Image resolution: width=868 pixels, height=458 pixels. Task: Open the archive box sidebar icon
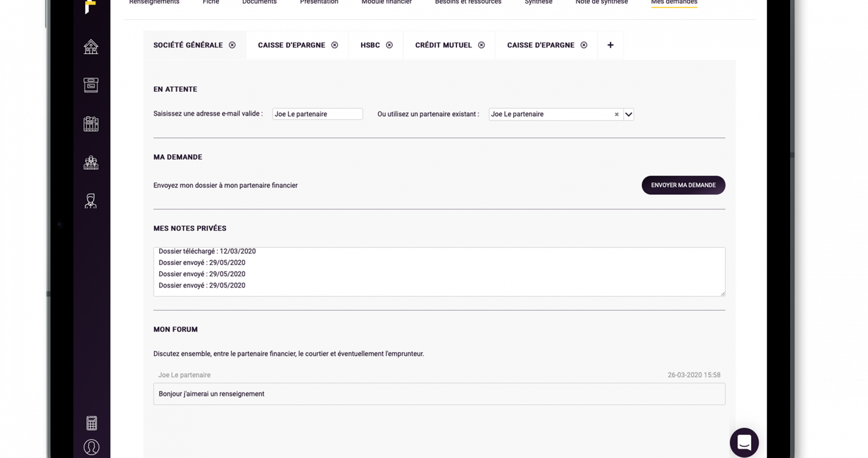coord(91,85)
